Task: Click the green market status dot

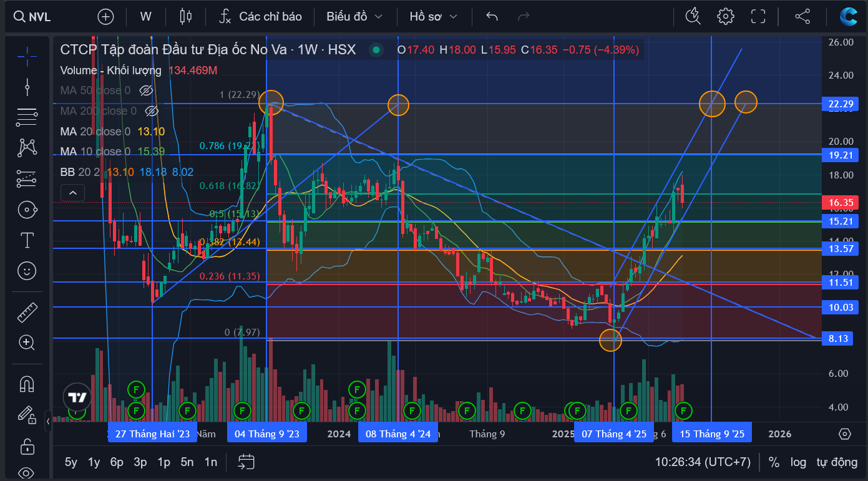Action: (x=376, y=50)
